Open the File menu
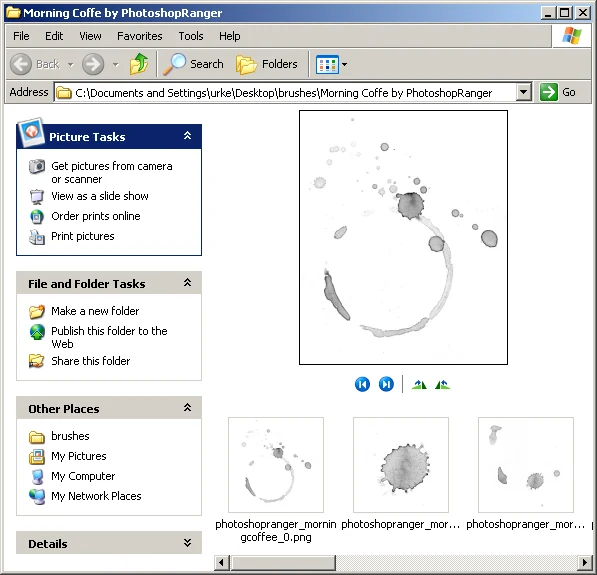The image size is (597, 575). (21, 36)
